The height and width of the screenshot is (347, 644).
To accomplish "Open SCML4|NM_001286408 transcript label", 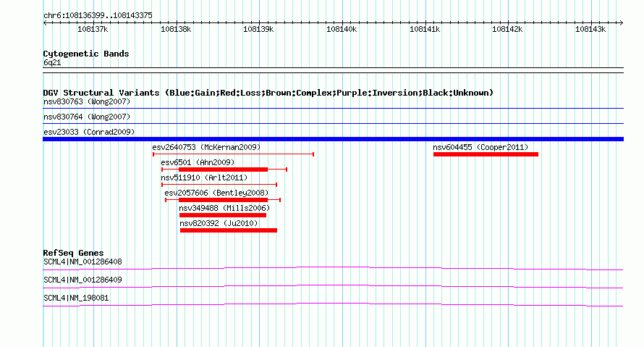I will (x=82, y=262).
